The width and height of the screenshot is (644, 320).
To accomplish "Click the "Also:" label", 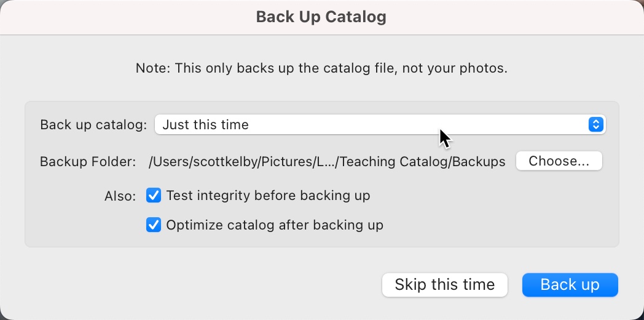I will pos(120,196).
